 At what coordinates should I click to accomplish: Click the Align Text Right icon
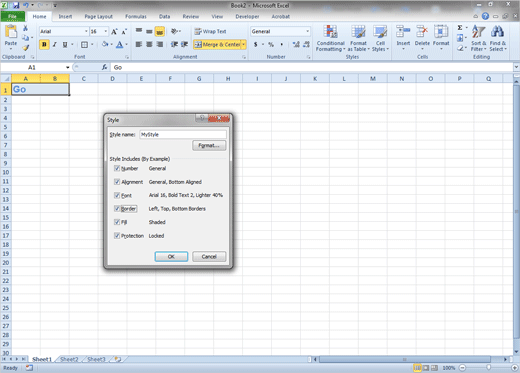point(160,44)
